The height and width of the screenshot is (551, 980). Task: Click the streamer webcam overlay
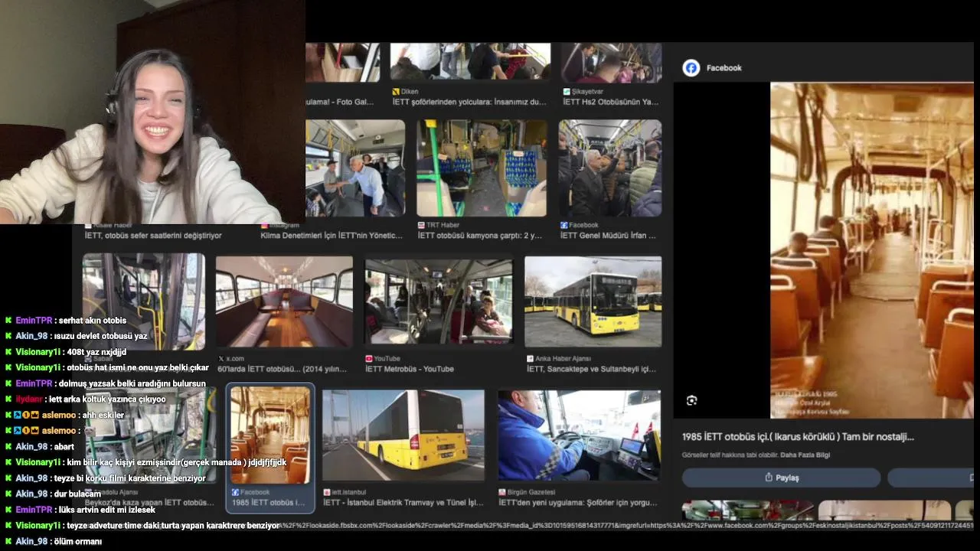click(x=152, y=112)
